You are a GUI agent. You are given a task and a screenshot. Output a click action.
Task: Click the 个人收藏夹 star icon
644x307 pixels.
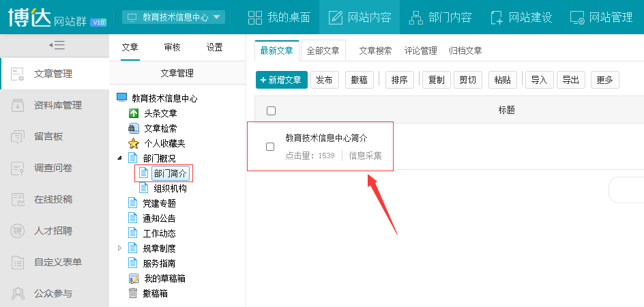134,143
